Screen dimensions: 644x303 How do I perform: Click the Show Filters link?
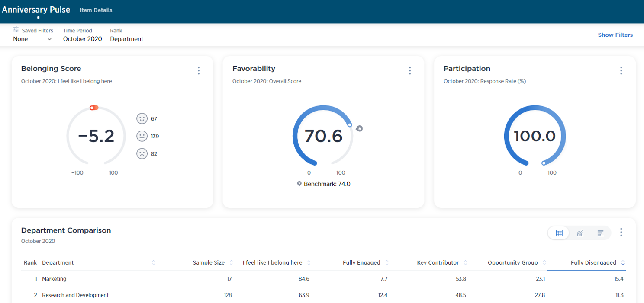[615, 35]
